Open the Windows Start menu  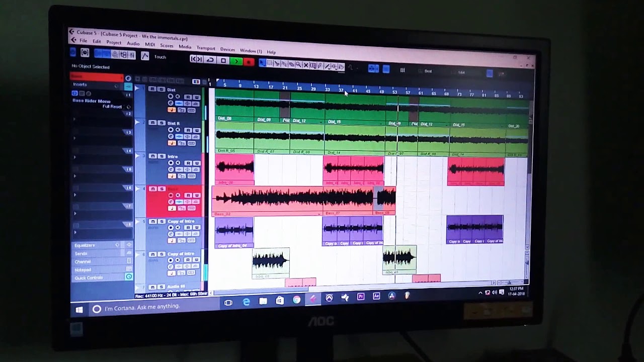click(x=79, y=310)
